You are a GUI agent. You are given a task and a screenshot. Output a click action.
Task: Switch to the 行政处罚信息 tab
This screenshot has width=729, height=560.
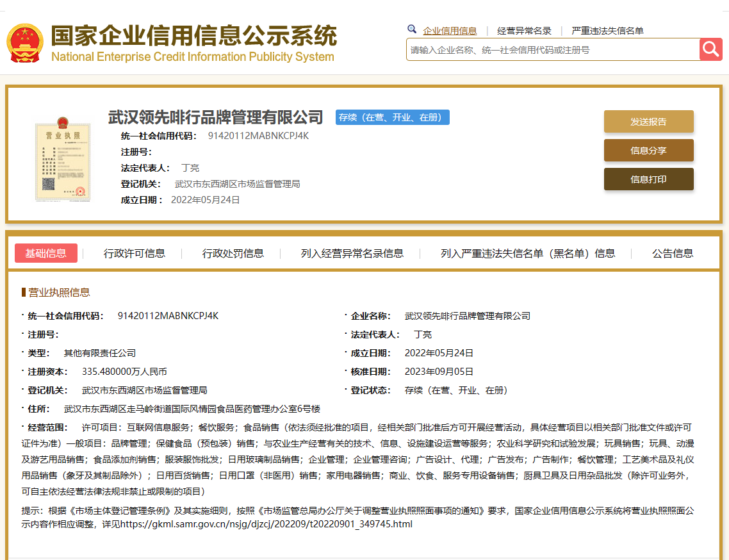[233, 253]
